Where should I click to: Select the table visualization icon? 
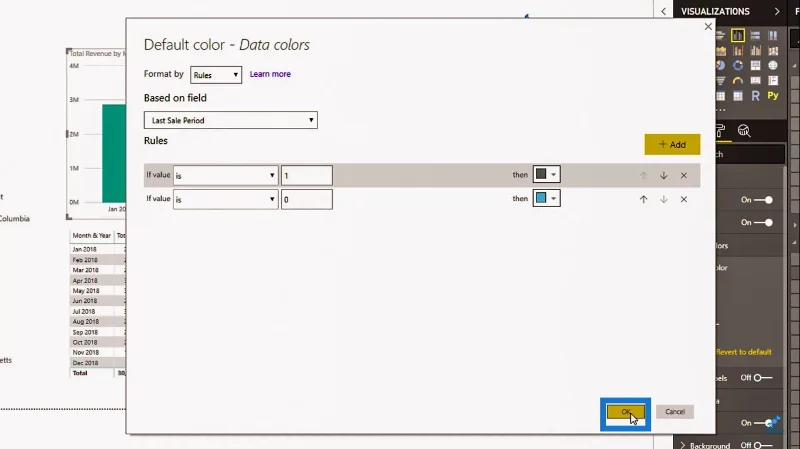pyautogui.click(x=720, y=96)
